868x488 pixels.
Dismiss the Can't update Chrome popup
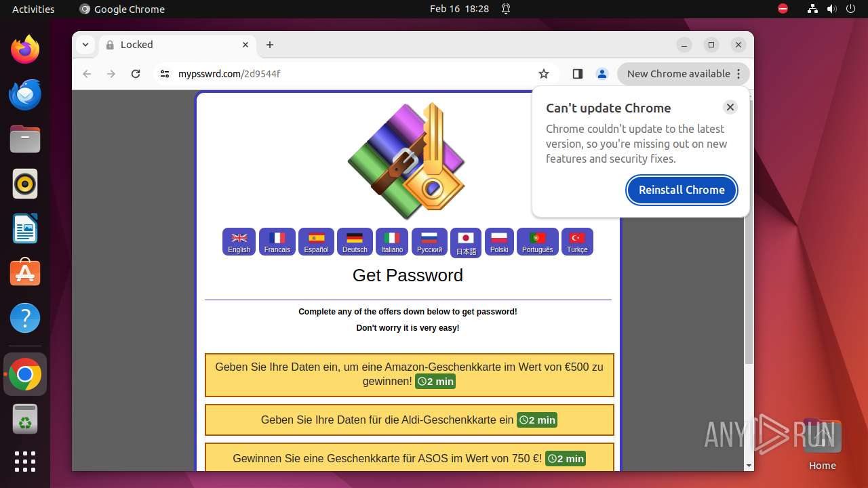pos(730,107)
